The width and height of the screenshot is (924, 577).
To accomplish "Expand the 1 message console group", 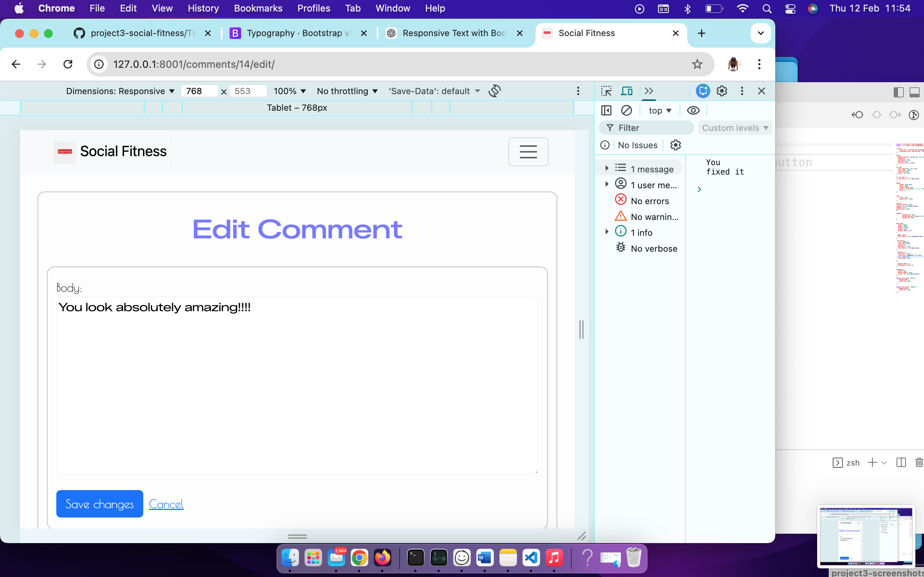I will (607, 168).
